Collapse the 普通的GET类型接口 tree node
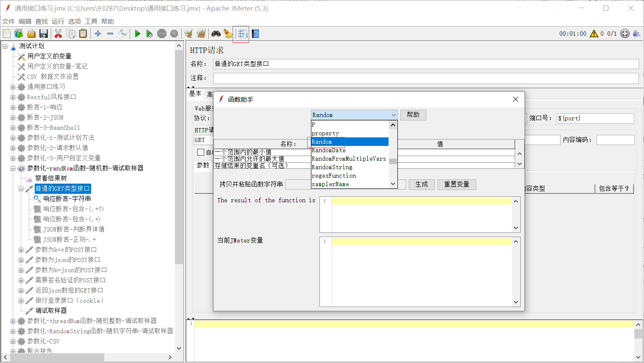This screenshot has height=363, width=644. (21, 189)
